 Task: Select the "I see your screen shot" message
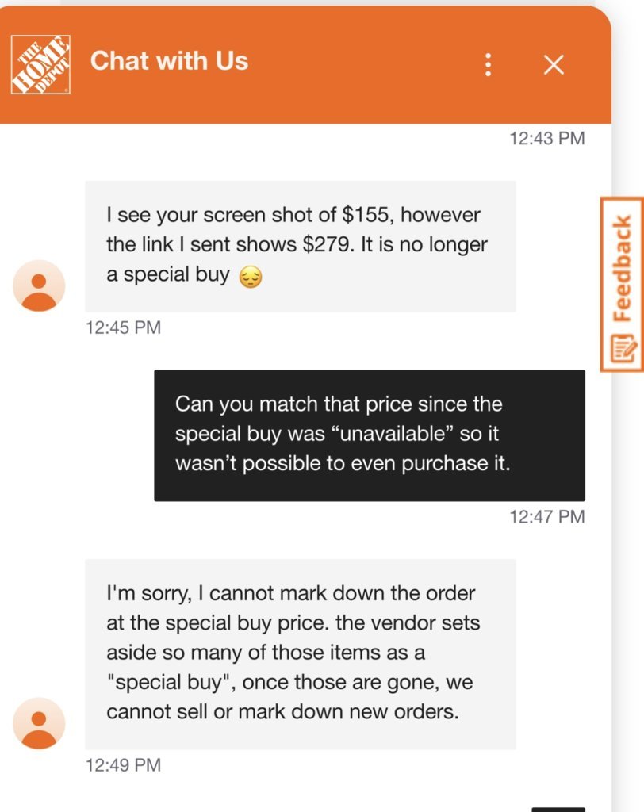(301, 247)
